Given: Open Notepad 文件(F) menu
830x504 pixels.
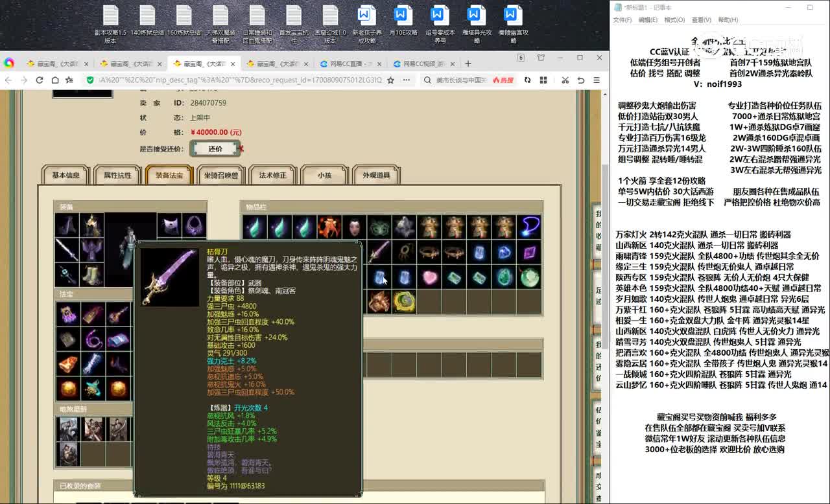Looking at the screenshot, I should coord(622,20).
